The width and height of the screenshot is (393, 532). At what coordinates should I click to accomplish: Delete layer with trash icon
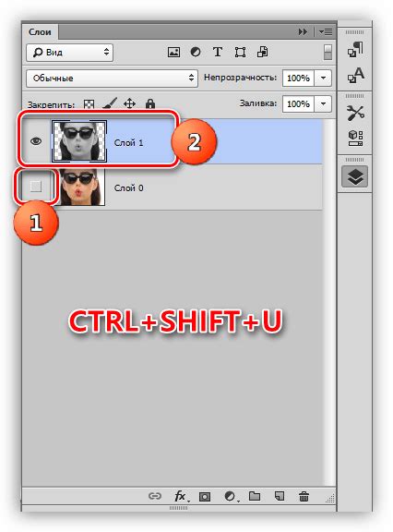(x=304, y=496)
